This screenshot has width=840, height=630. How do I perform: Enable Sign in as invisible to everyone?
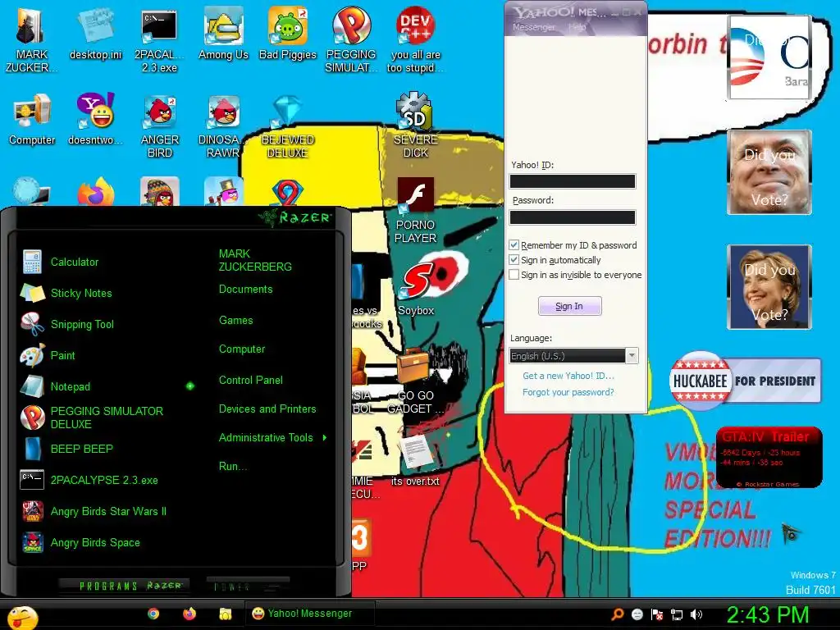[514, 275]
